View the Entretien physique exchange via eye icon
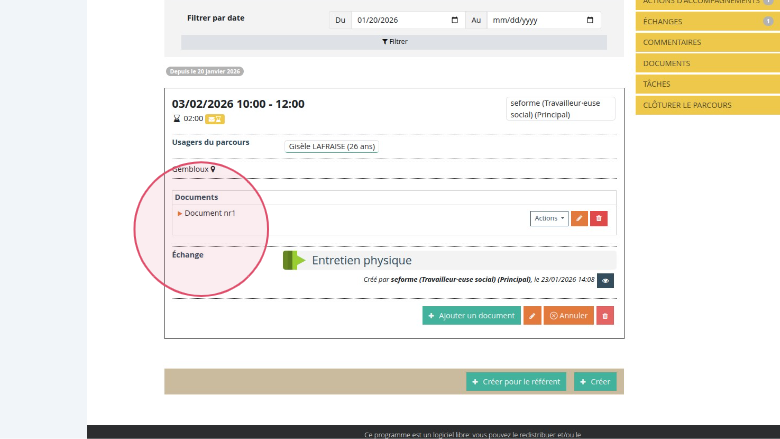Screen dimensions: 780x439 (x=604, y=281)
